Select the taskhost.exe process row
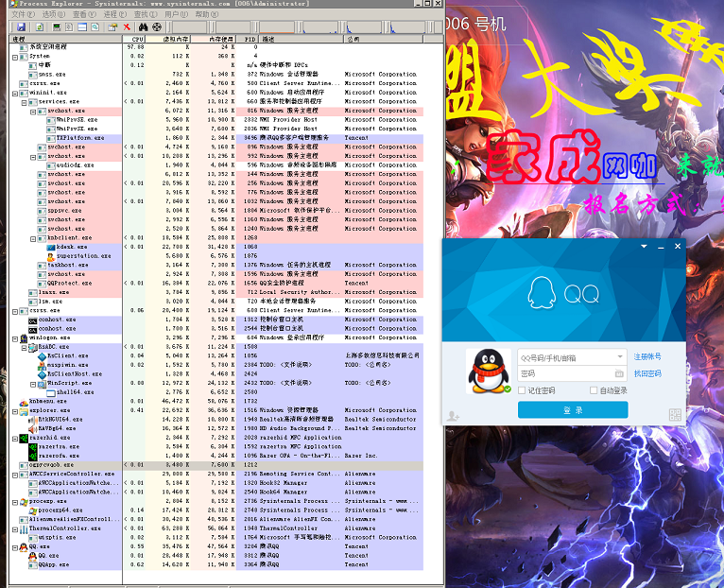 216,265
